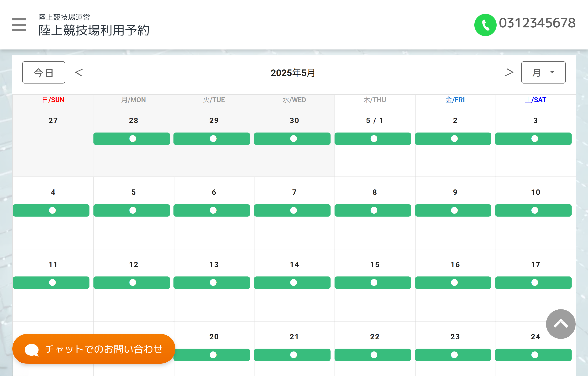This screenshot has height=376, width=588.
Task: Open the 月 view dropdown
Action: 543,72
